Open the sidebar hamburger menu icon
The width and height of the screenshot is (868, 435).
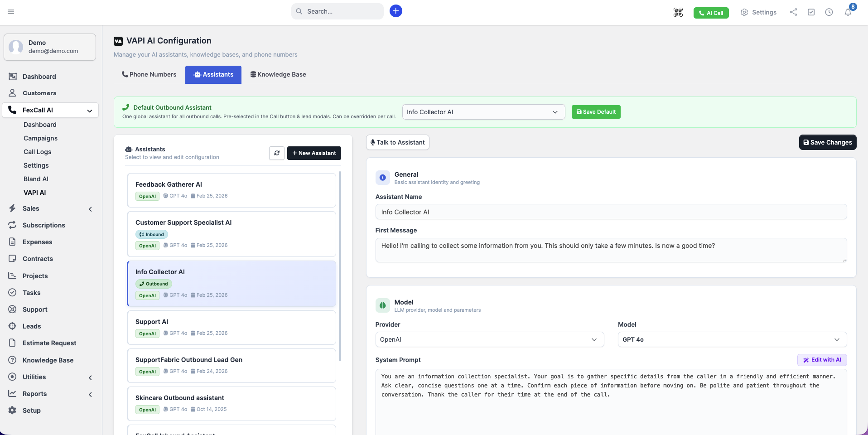click(x=11, y=12)
